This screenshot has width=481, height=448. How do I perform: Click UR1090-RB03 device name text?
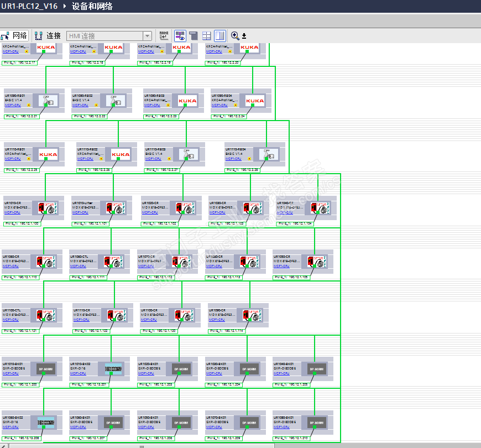154,96
